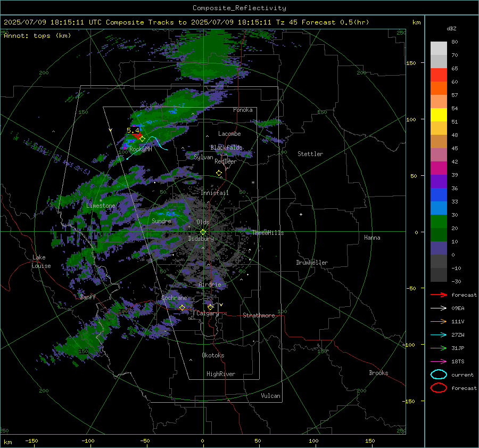Click the 0 dBZ purple color swatch
The height and width of the screenshot is (448, 479).
[x=439, y=248]
